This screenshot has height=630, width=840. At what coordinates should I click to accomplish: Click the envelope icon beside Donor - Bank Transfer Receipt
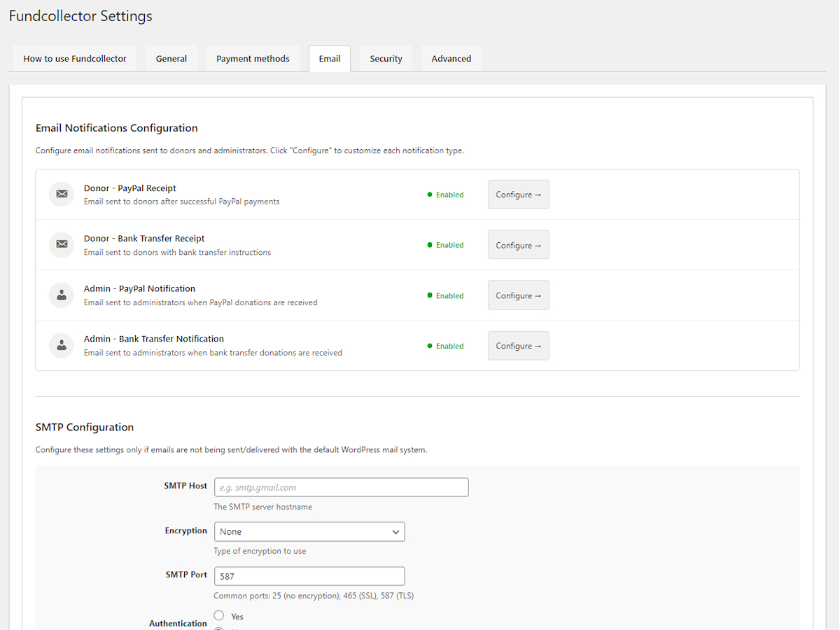62,244
